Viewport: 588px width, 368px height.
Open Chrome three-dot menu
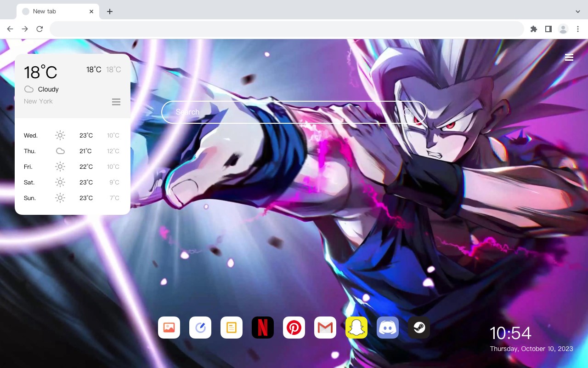(578, 29)
